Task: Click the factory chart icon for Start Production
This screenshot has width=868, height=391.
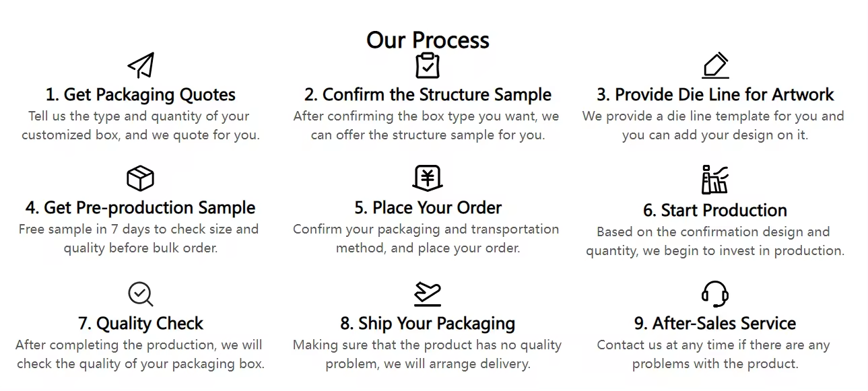Action: [x=714, y=180]
